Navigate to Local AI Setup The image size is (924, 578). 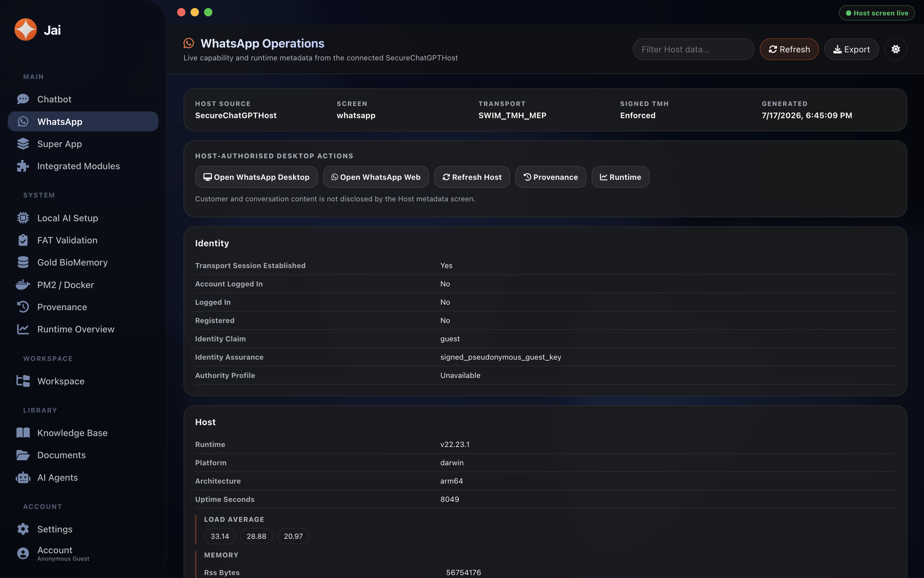(83, 218)
